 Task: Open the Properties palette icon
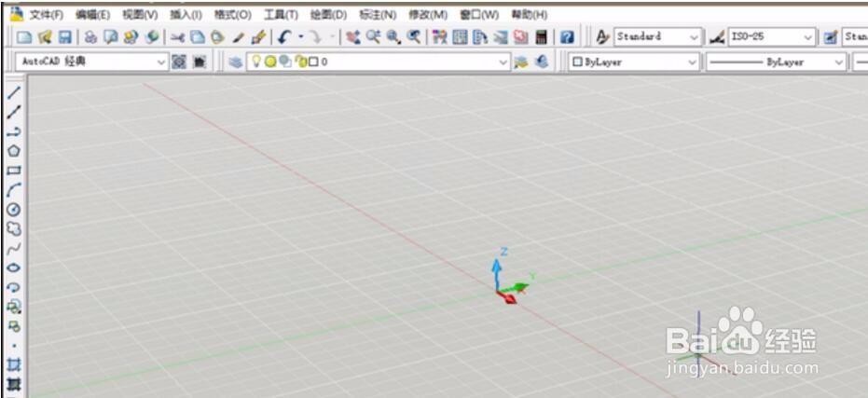pyautogui.click(x=439, y=37)
